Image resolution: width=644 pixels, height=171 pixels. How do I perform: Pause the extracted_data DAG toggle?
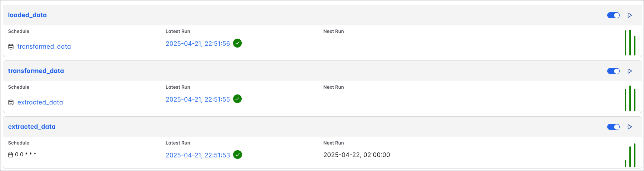click(x=613, y=127)
